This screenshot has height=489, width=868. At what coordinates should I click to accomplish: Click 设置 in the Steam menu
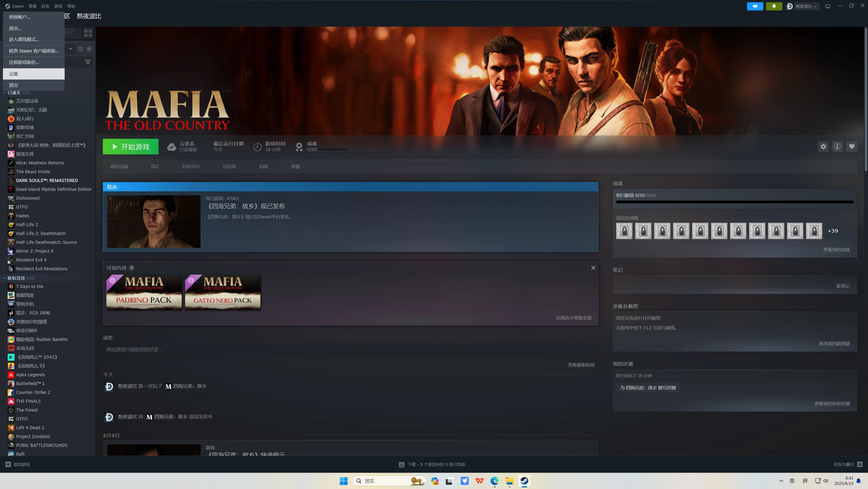33,74
